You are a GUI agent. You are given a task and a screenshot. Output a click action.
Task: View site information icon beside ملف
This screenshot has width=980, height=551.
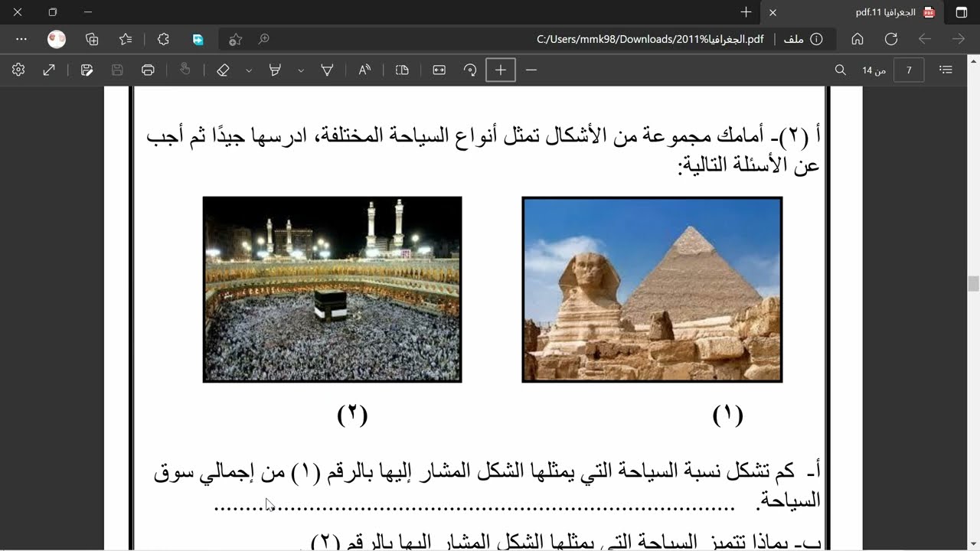click(x=816, y=39)
